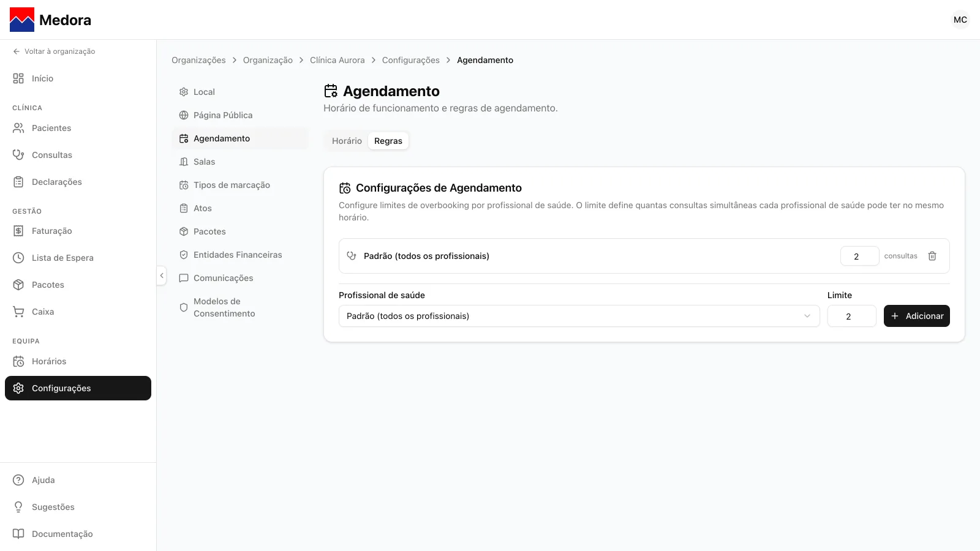Image resolution: width=980 pixels, height=551 pixels.
Task: Edit the Padrão row consultas count field
Action: point(859,256)
